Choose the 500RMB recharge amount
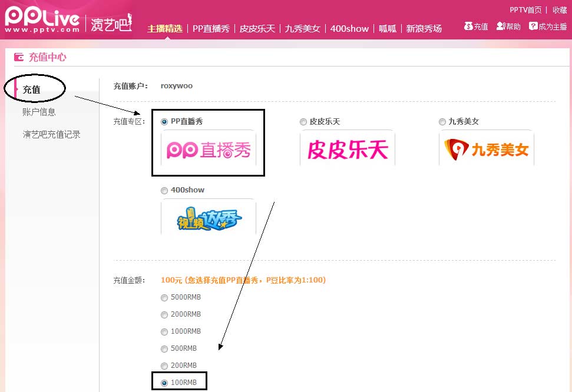Image resolution: width=572 pixels, height=392 pixels. (x=164, y=349)
